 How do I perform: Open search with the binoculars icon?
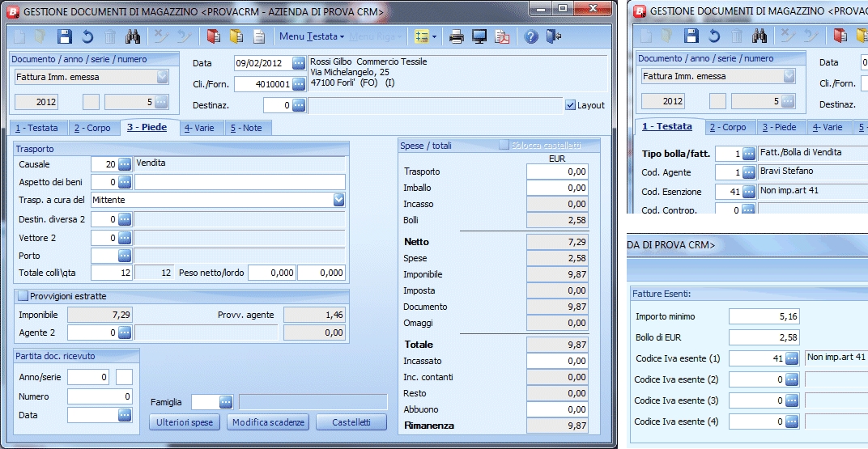coord(134,36)
